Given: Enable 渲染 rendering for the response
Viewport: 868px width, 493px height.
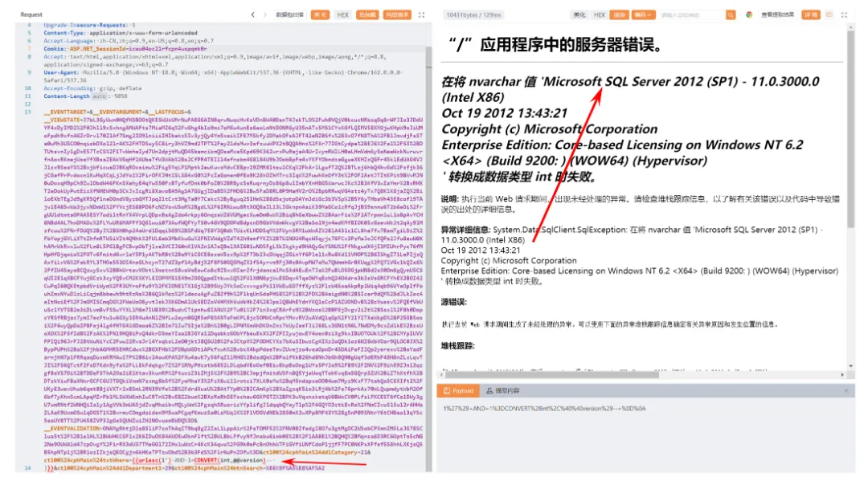Looking at the screenshot, I should pyautogui.click(x=620, y=14).
